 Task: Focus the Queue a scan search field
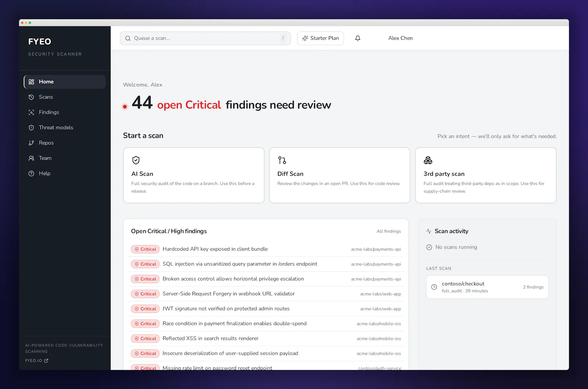click(x=205, y=38)
